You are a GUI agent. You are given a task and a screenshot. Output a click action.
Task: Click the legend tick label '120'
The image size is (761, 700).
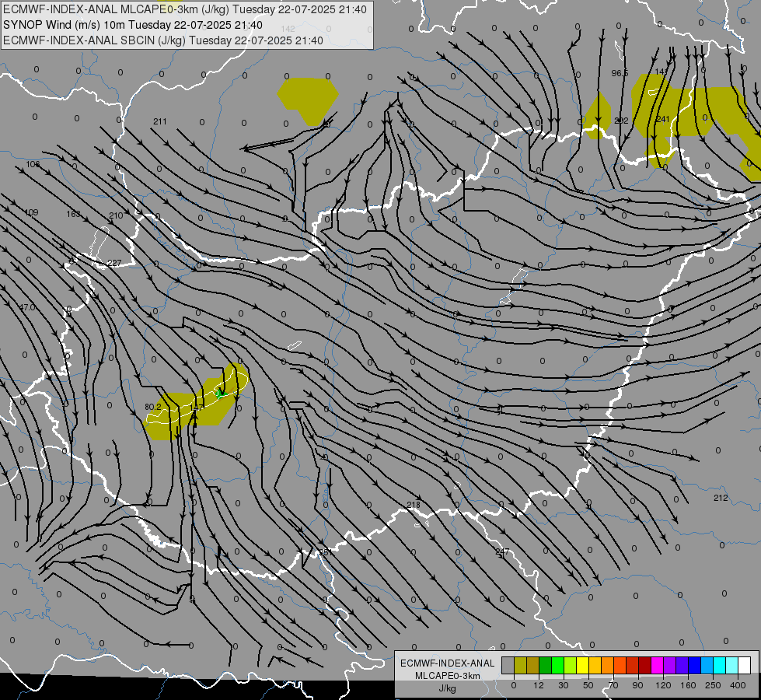point(663,685)
